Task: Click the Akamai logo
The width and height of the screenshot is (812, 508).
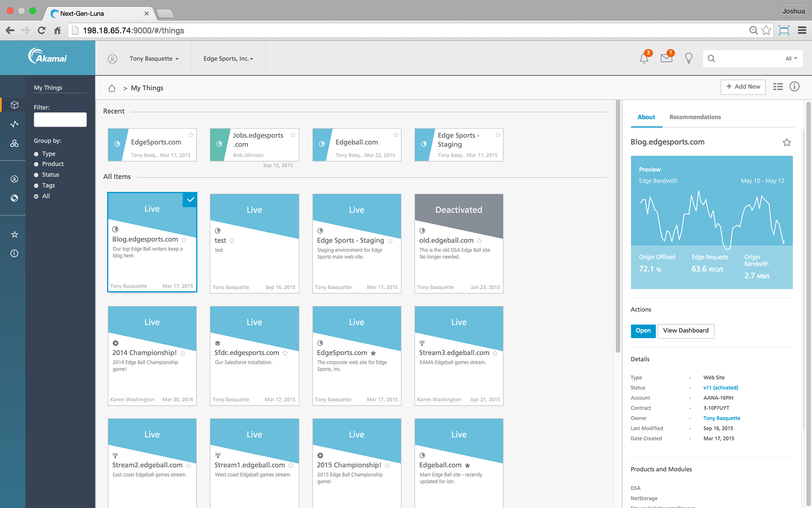Action: 47,57
